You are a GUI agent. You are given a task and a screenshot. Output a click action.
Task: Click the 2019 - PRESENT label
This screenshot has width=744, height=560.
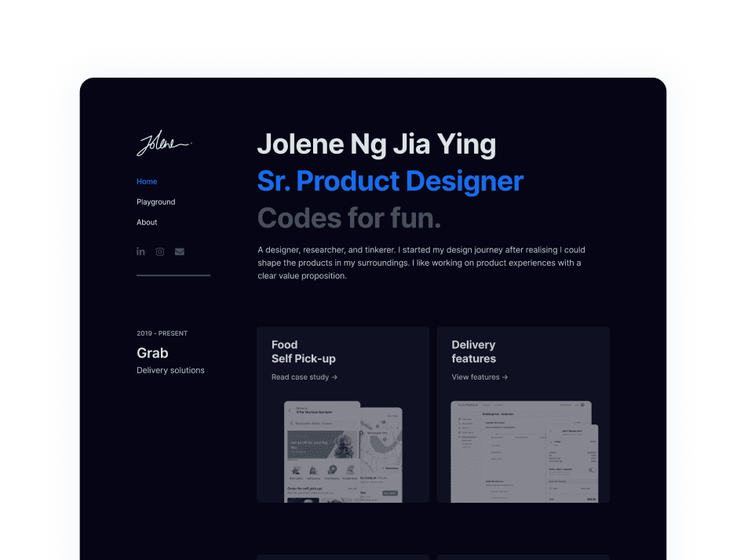(162, 333)
